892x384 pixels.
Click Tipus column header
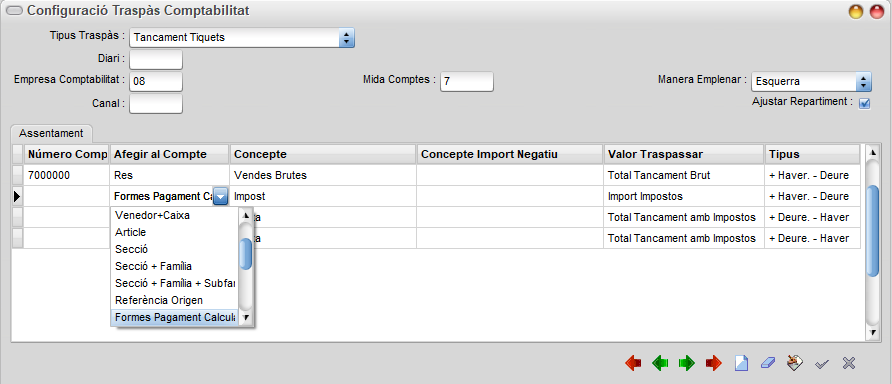[x=812, y=155]
